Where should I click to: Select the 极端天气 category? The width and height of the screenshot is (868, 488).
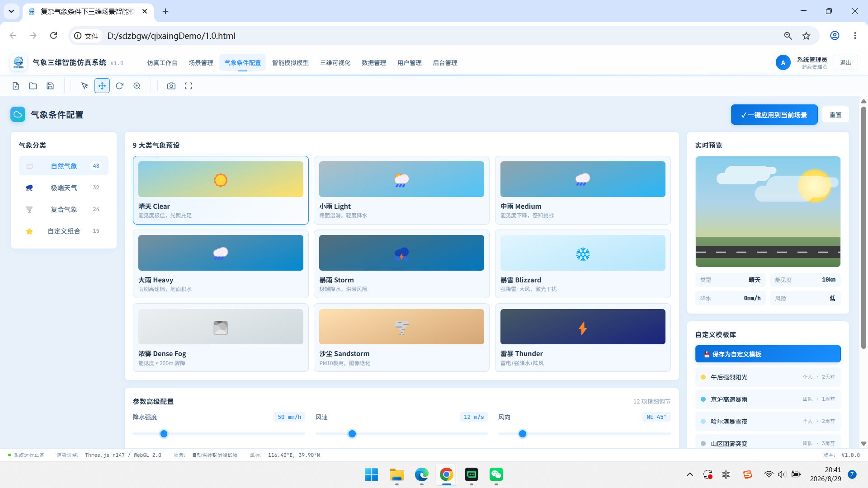(64, 188)
